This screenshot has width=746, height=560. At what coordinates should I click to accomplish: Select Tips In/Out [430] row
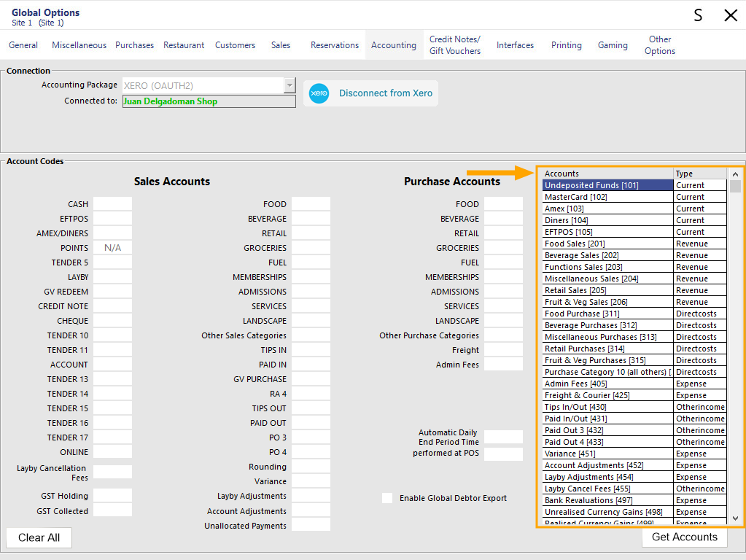[634, 407]
